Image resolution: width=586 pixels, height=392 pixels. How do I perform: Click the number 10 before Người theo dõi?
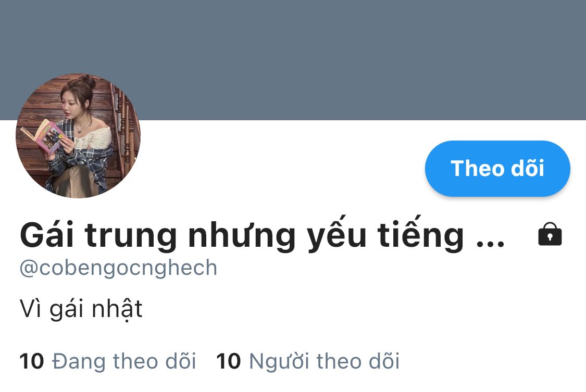(228, 361)
